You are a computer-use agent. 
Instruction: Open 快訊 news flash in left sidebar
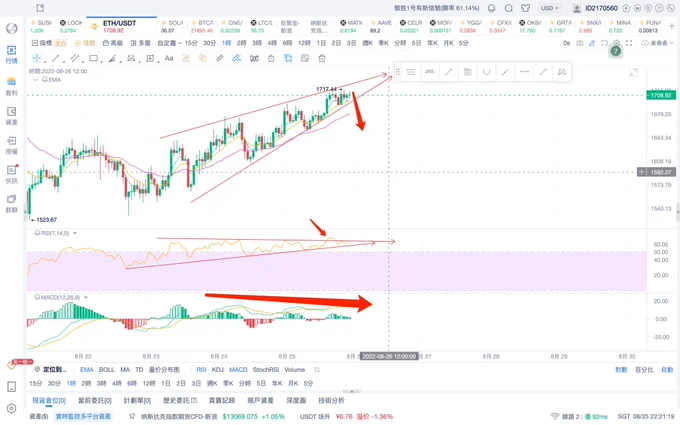click(x=12, y=174)
